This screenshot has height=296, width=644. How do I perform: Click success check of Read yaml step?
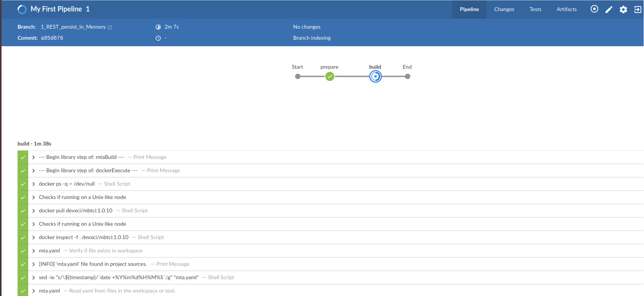(23, 291)
